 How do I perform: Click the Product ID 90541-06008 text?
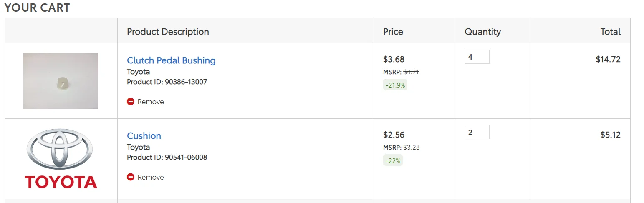point(167,157)
